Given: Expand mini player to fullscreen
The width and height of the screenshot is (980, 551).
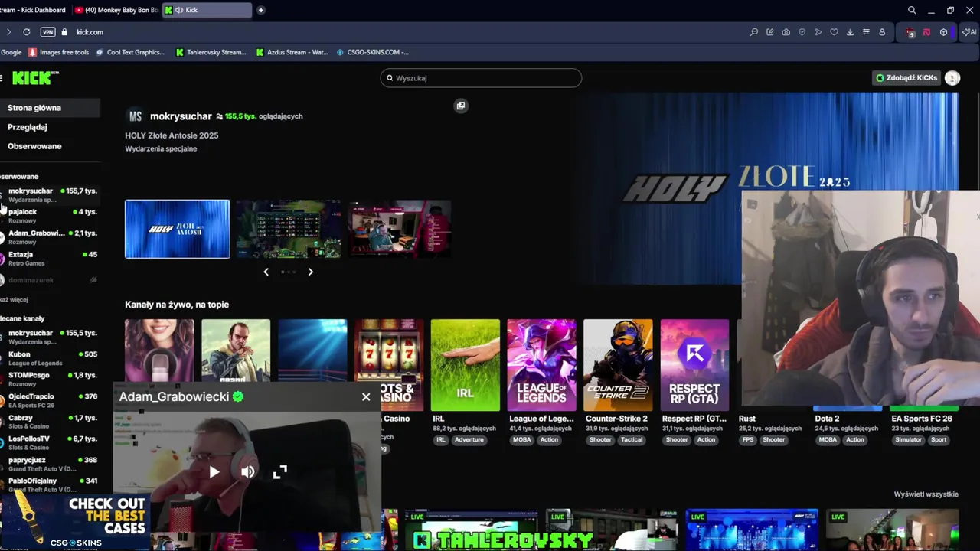Looking at the screenshot, I should point(280,472).
